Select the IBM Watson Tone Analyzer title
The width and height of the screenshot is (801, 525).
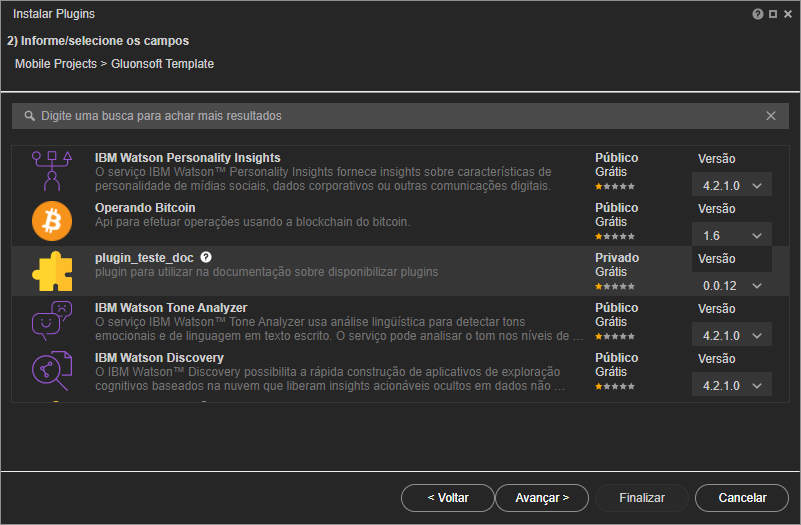(171, 308)
